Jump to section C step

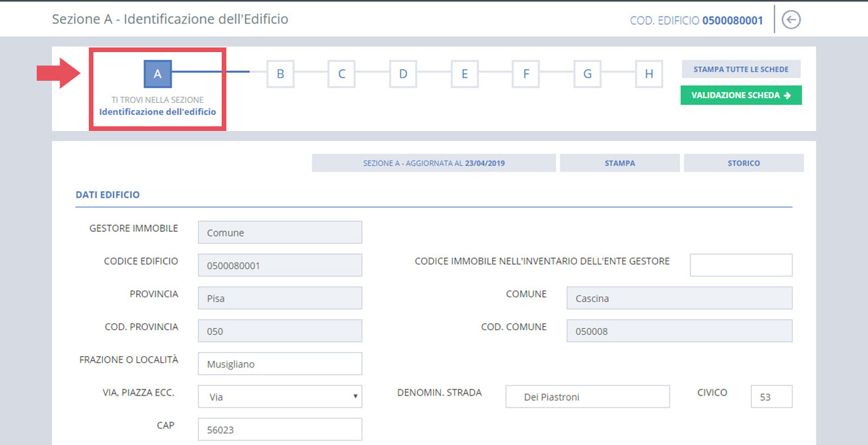coord(341,73)
